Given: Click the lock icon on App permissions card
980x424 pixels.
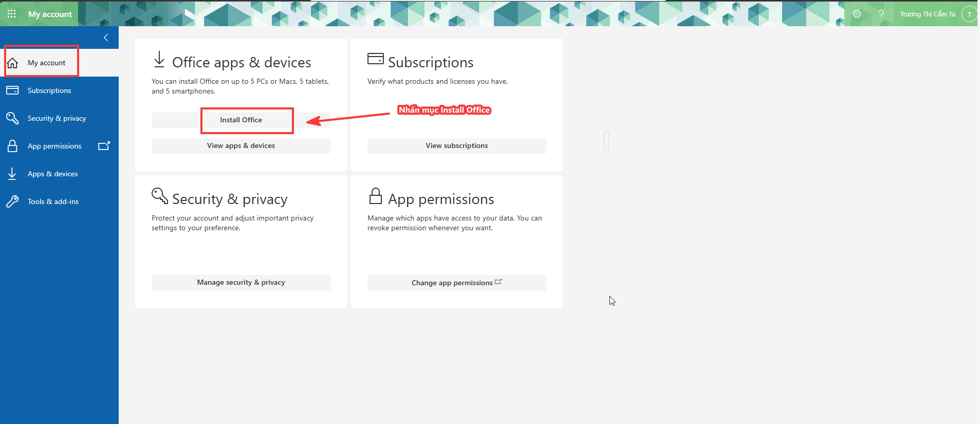Looking at the screenshot, I should coord(376,195).
